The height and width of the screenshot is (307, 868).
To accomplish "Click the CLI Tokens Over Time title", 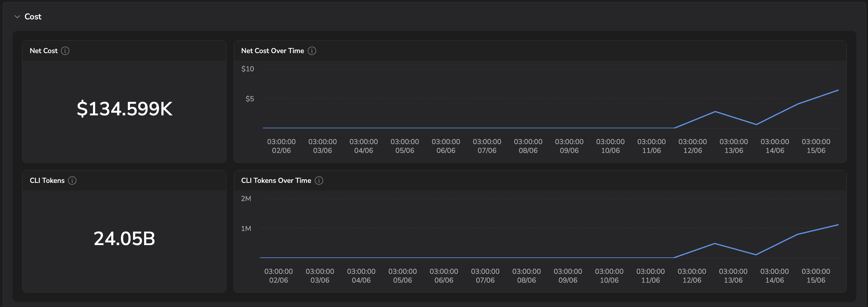I will (x=276, y=181).
